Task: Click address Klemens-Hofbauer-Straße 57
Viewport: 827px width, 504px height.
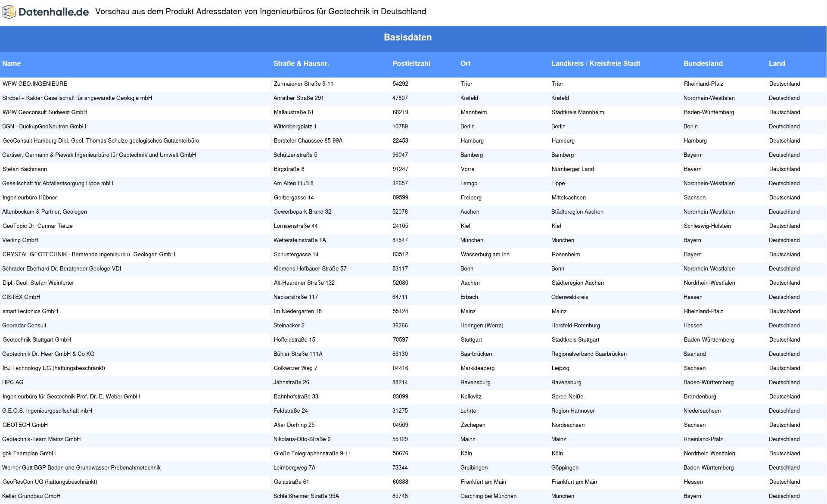Action: 310,269
